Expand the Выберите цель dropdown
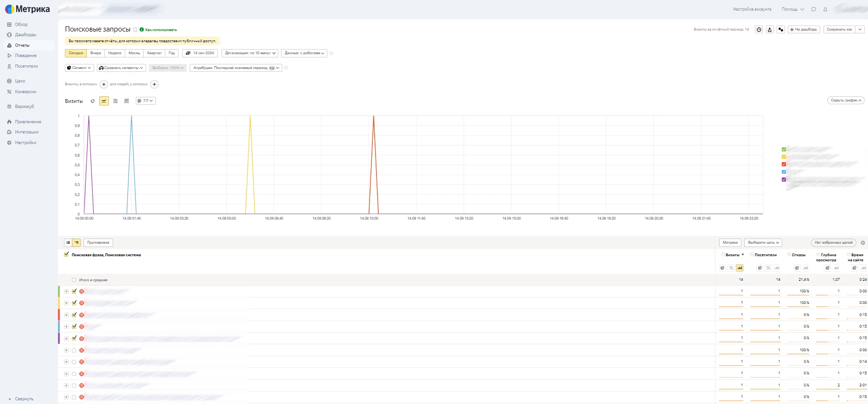Screen dimensions: 868x404 click(x=763, y=243)
